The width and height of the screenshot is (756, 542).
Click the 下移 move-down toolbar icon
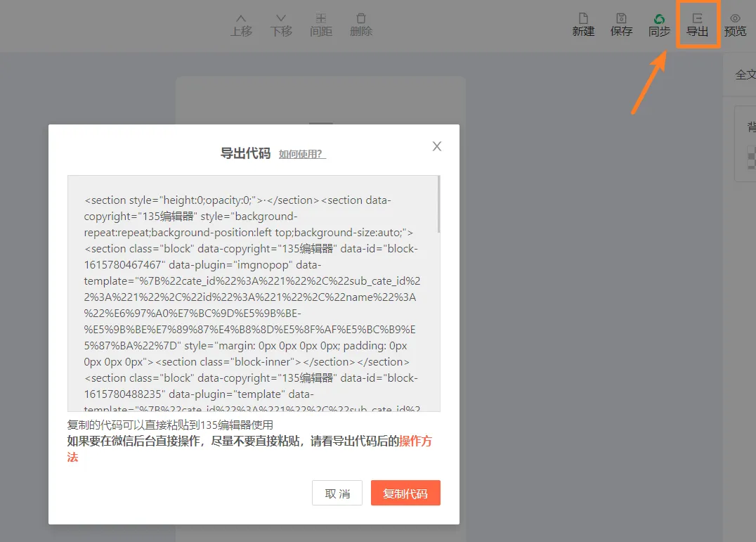click(281, 25)
